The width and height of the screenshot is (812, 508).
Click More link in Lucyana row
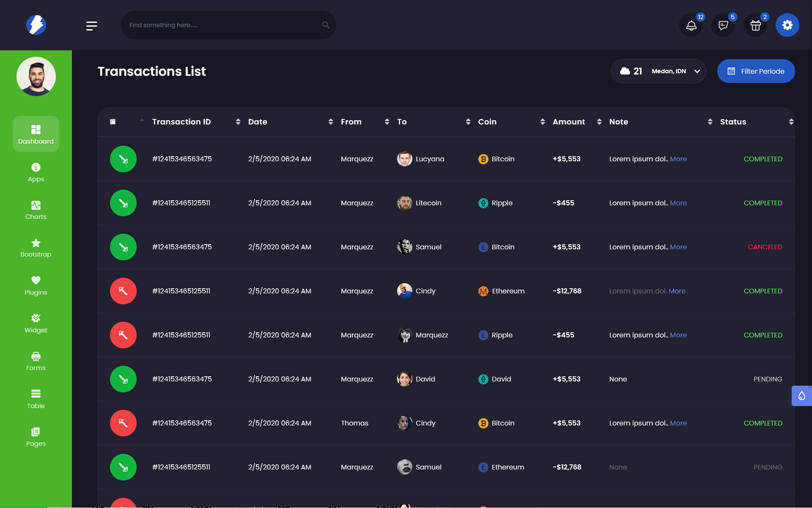click(678, 159)
